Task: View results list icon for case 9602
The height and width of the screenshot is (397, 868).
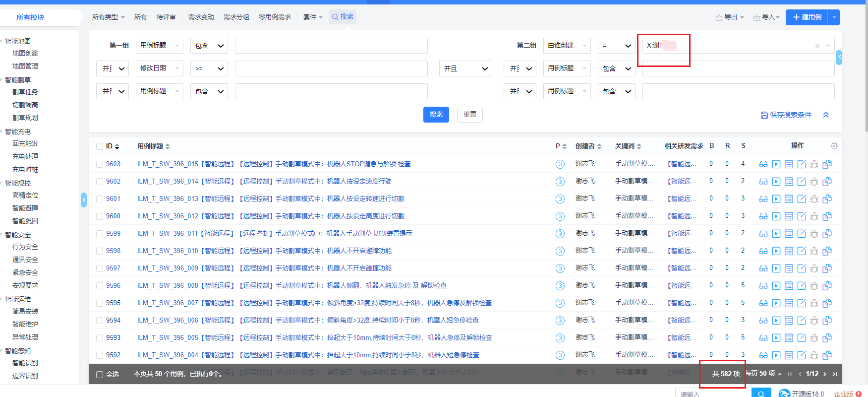Action: pos(789,182)
